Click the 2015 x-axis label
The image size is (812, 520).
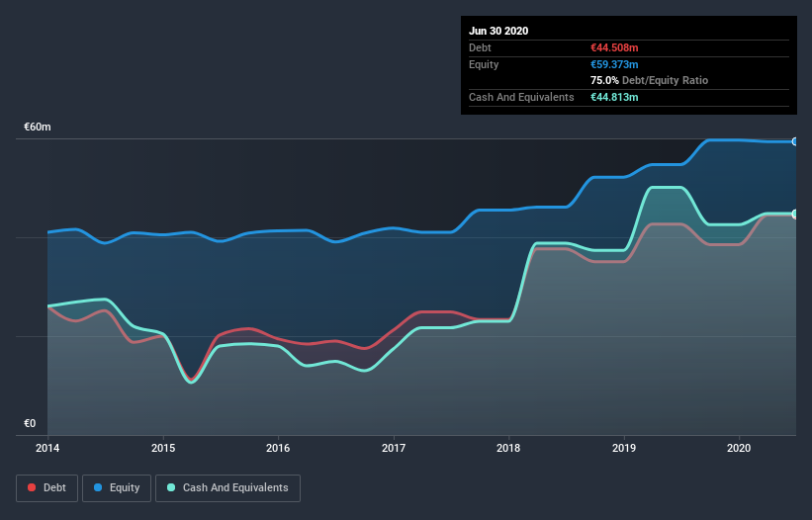pyautogui.click(x=163, y=448)
